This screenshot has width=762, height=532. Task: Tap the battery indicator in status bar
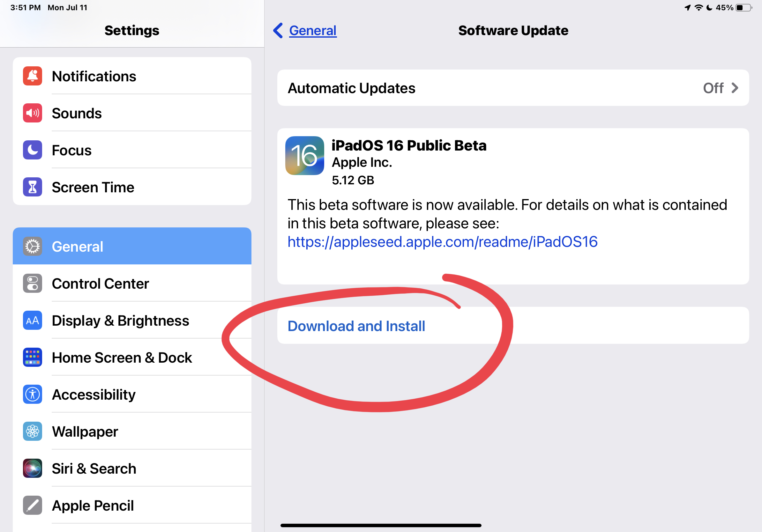coord(743,8)
